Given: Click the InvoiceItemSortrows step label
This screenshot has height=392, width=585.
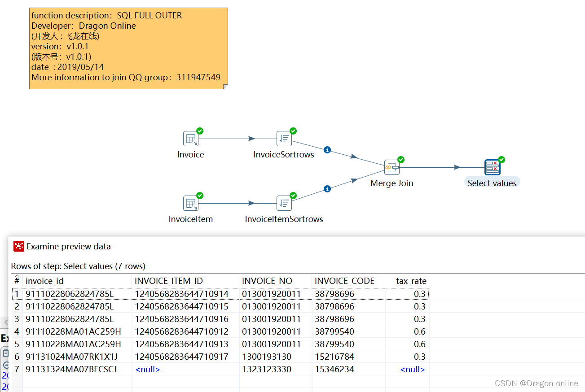Looking at the screenshot, I should (284, 219).
